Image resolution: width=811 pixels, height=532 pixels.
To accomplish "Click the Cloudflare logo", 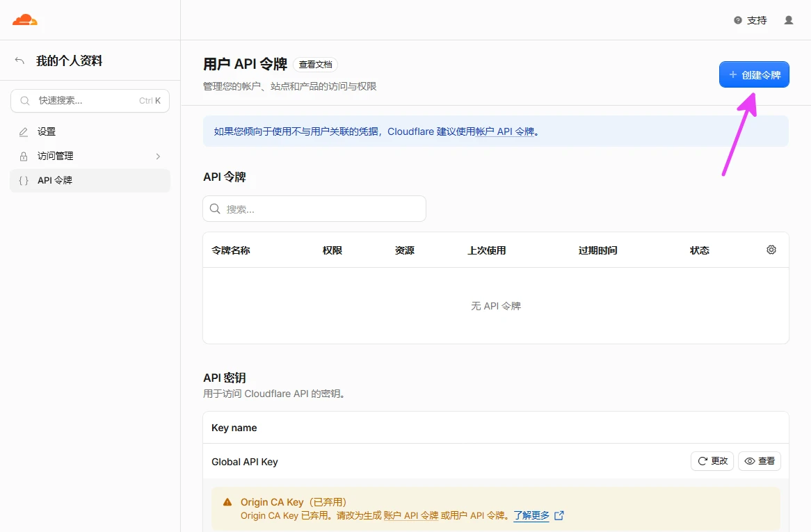I will [x=25, y=20].
